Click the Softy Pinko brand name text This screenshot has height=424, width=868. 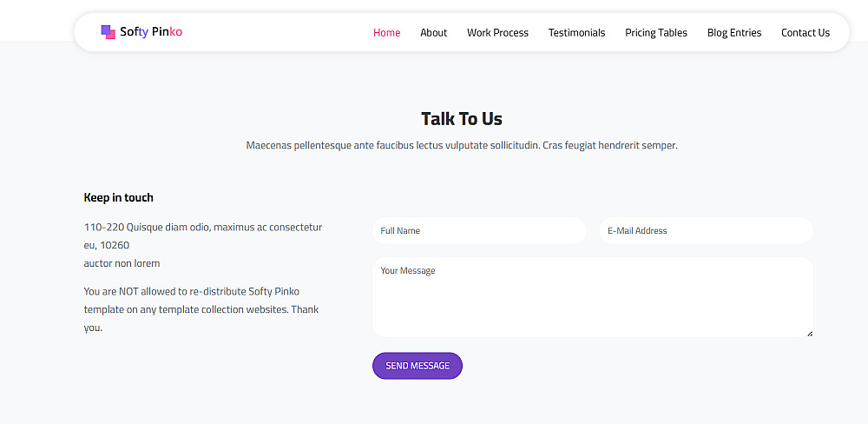tap(151, 32)
